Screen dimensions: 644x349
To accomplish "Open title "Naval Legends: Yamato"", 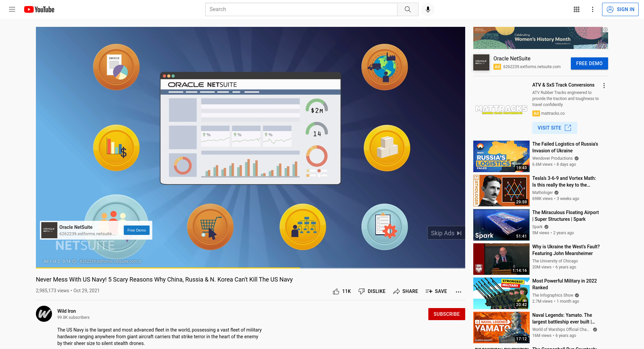I will (563, 318).
